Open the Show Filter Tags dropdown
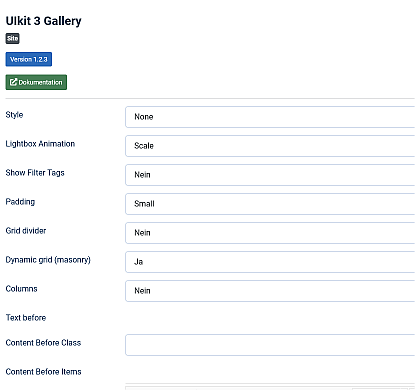This screenshot has width=415, height=390. [x=270, y=175]
